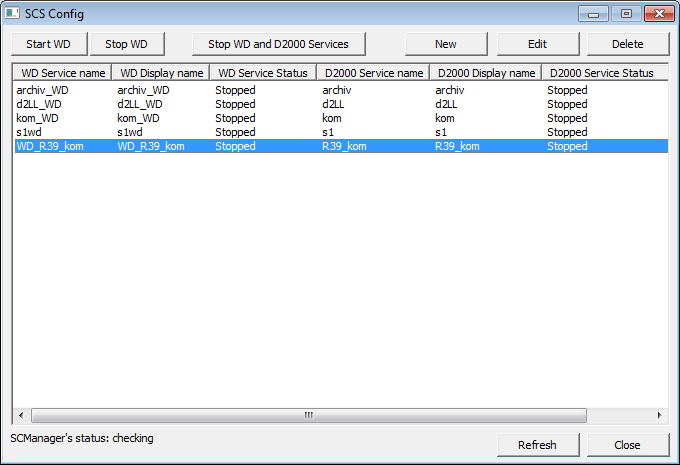Open the Edit button
Image resolution: width=680 pixels, height=465 pixels.
[537, 44]
